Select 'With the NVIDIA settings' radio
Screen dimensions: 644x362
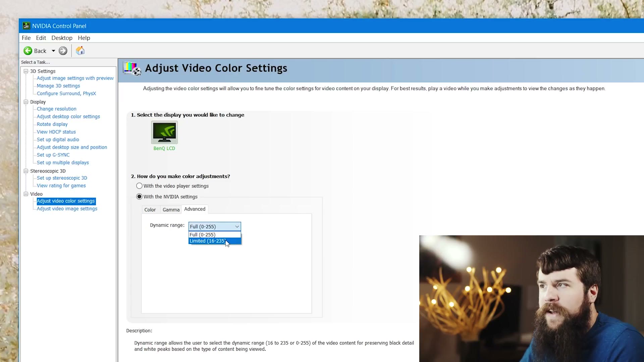pos(139,196)
